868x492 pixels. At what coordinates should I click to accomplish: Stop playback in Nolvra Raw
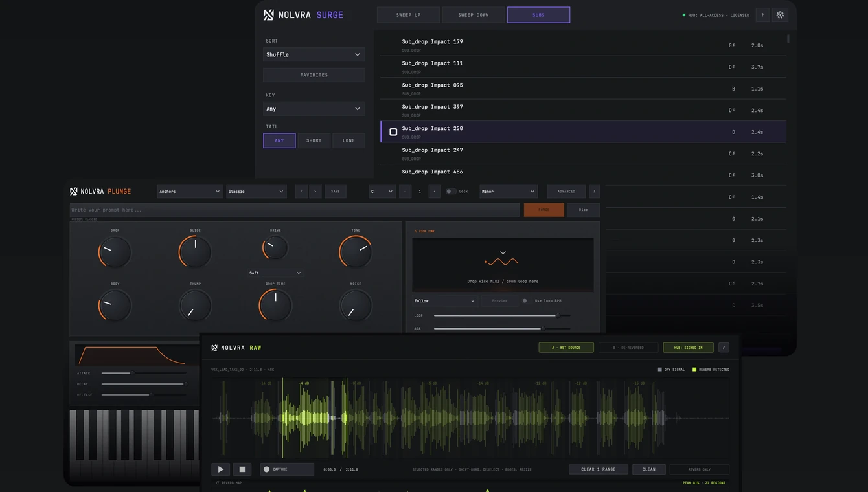click(242, 469)
